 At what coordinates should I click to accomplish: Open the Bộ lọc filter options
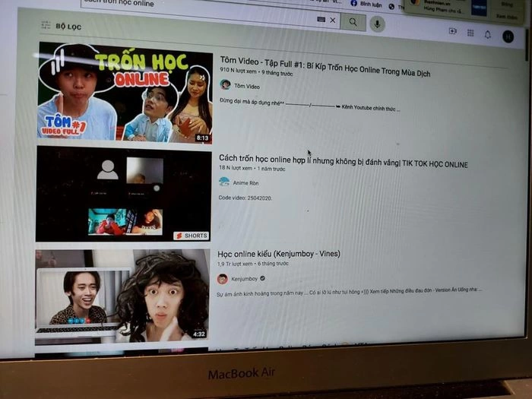click(x=62, y=26)
